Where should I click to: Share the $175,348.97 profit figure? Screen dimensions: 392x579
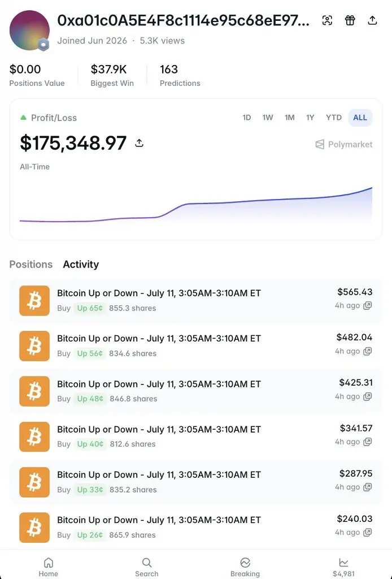(x=139, y=143)
